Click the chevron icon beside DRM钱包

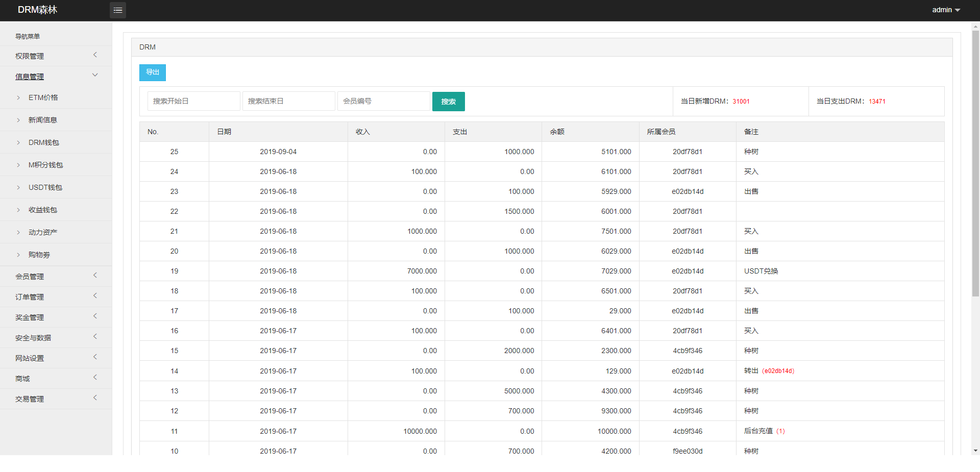coord(18,142)
